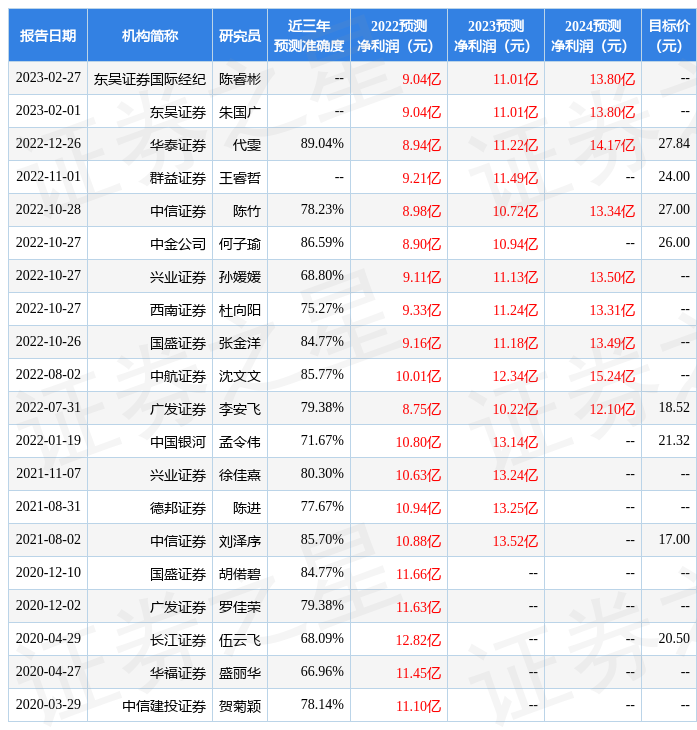Select 东吴证券国际经纪 institution cell
The height and width of the screenshot is (730, 697).
(x=149, y=79)
